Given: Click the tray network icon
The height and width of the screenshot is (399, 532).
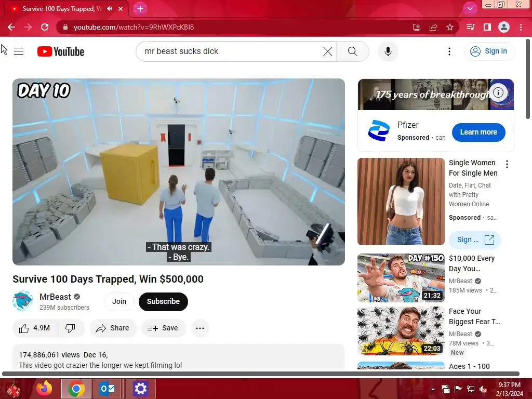Looking at the screenshot, I should click(x=471, y=389).
